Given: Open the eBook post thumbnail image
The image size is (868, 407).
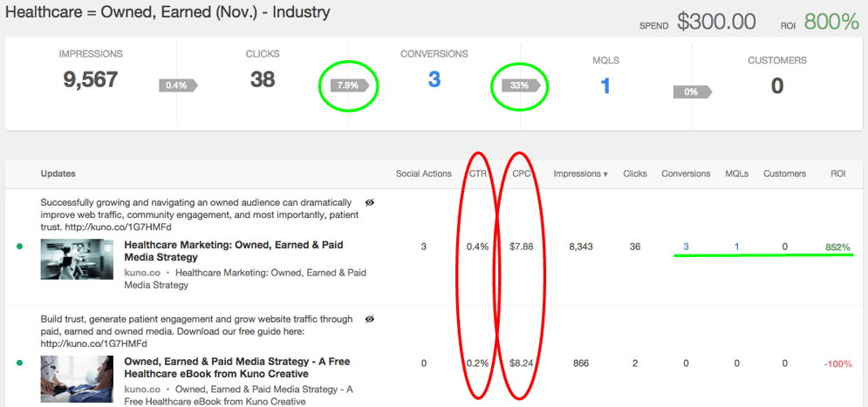Looking at the screenshot, I should [77, 376].
